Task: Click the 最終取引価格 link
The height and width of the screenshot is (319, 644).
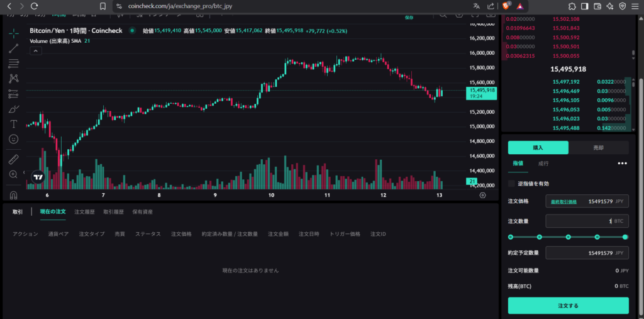Action: click(563, 201)
